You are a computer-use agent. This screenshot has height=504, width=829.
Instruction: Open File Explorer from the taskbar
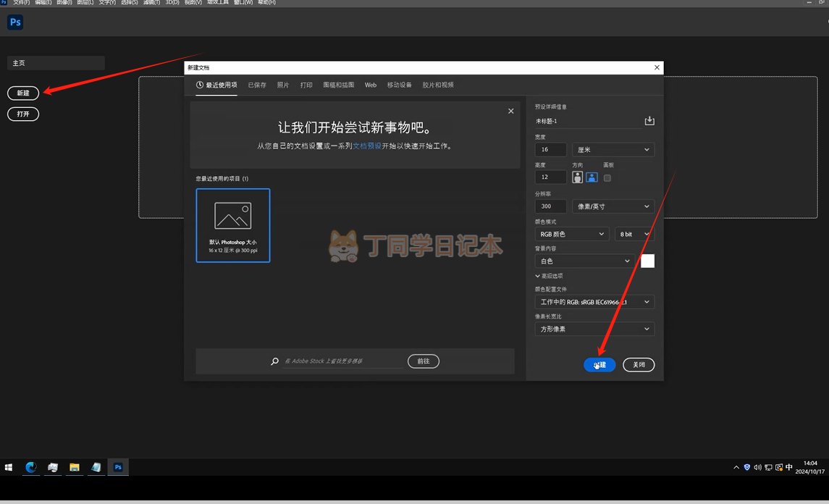click(74, 468)
